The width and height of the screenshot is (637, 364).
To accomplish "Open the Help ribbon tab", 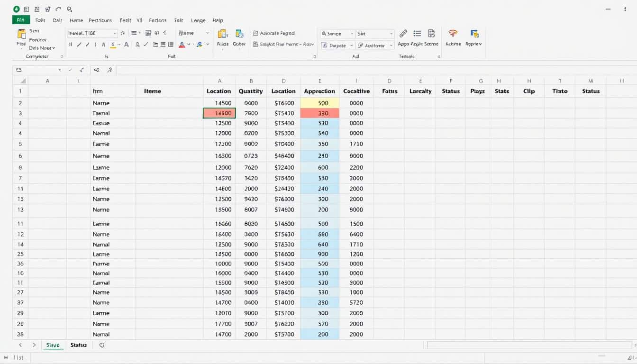I will (218, 20).
